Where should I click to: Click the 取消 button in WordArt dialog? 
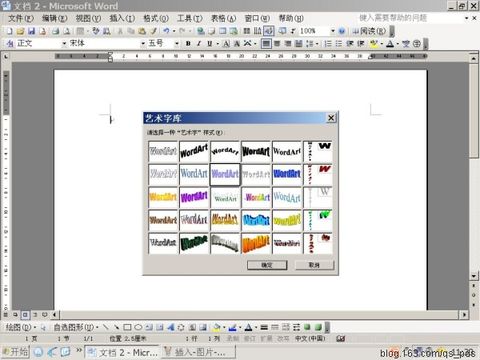[314, 265]
